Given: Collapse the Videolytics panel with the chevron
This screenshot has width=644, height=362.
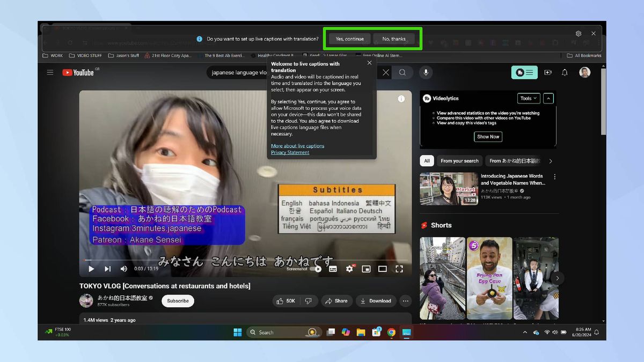Looking at the screenshot, I should click(548, 98).
